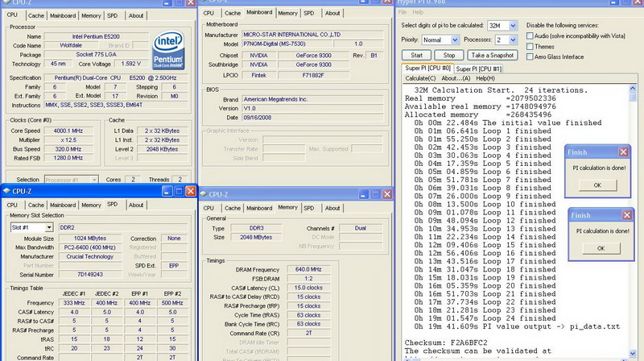Click Command Rate value 2T in Timings
This screenshot has height=361, width=644.
coord(308,333)
